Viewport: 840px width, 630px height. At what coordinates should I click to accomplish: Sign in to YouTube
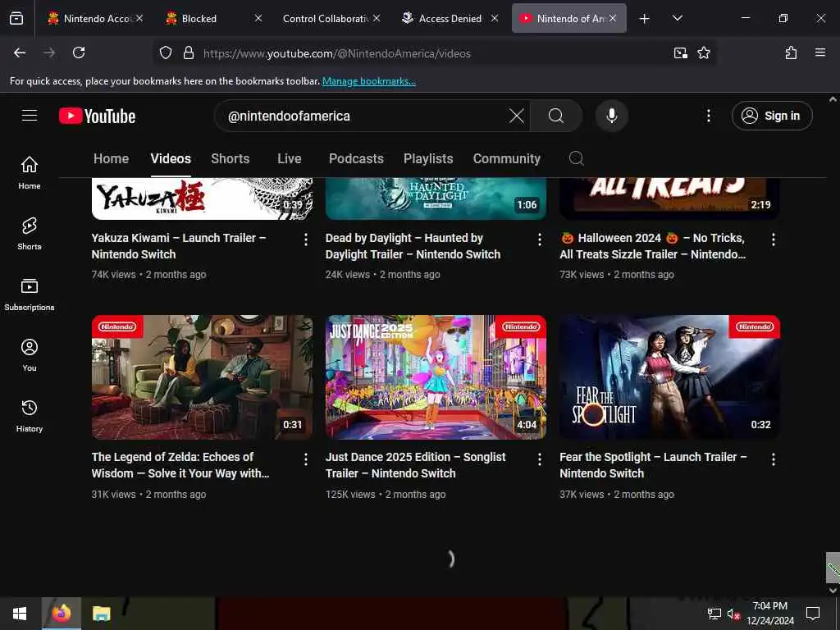[x=772, y=116]
